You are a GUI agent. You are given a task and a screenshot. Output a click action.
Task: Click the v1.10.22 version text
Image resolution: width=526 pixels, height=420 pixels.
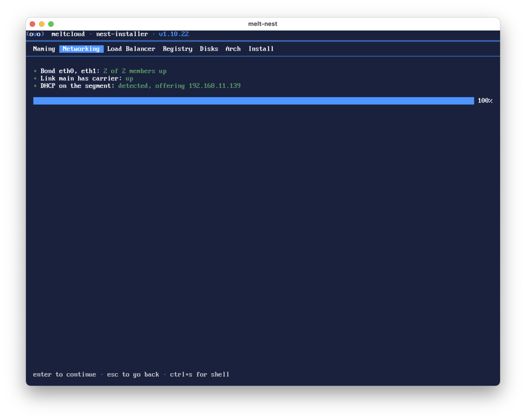pyautogui.click(x=174, y=34)
